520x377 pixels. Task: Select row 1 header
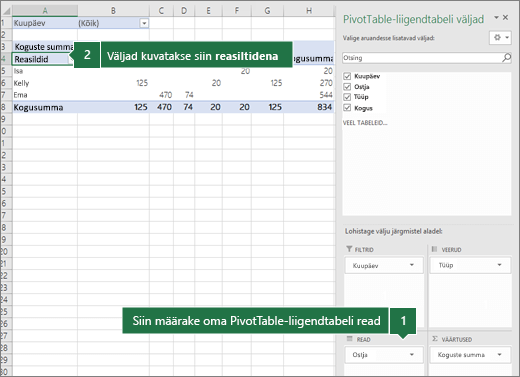pos(6,23)
